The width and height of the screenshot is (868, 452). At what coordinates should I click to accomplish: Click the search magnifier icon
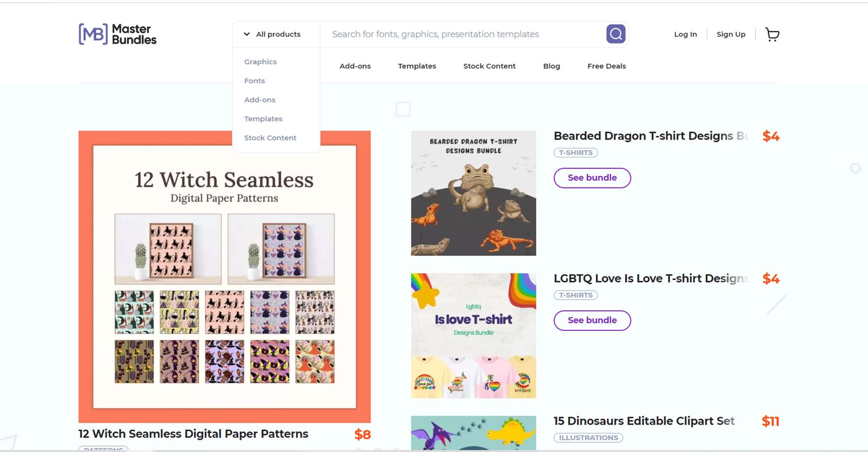(615, 33)
